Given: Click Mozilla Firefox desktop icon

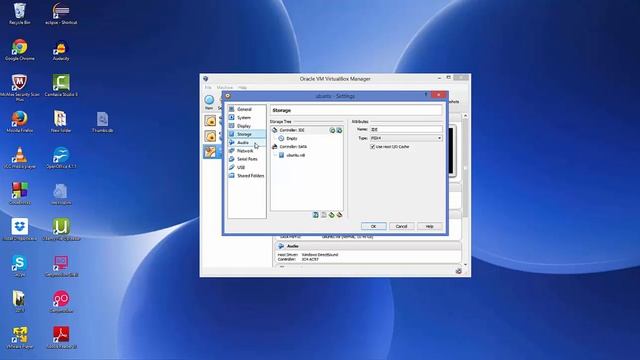Looking at the screenshot, I should click(20, 122).
